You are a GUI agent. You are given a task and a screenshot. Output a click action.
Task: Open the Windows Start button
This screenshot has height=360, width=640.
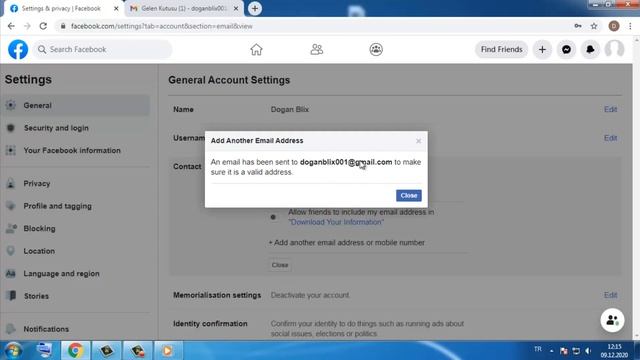click(x=13, y=351)
